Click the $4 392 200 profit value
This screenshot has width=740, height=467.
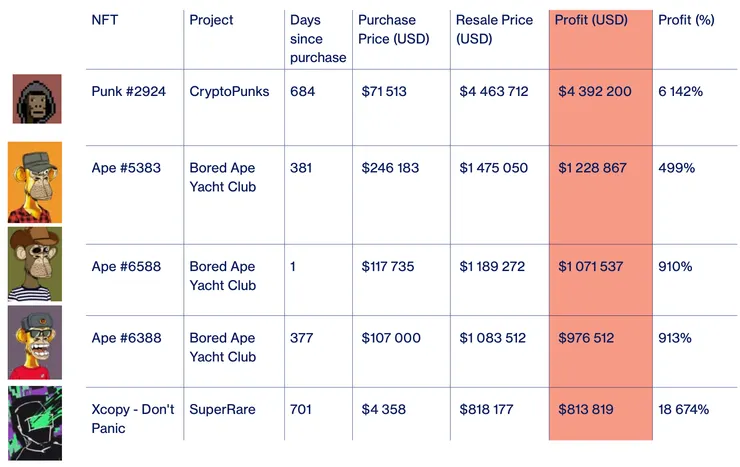tap(595, 92)
